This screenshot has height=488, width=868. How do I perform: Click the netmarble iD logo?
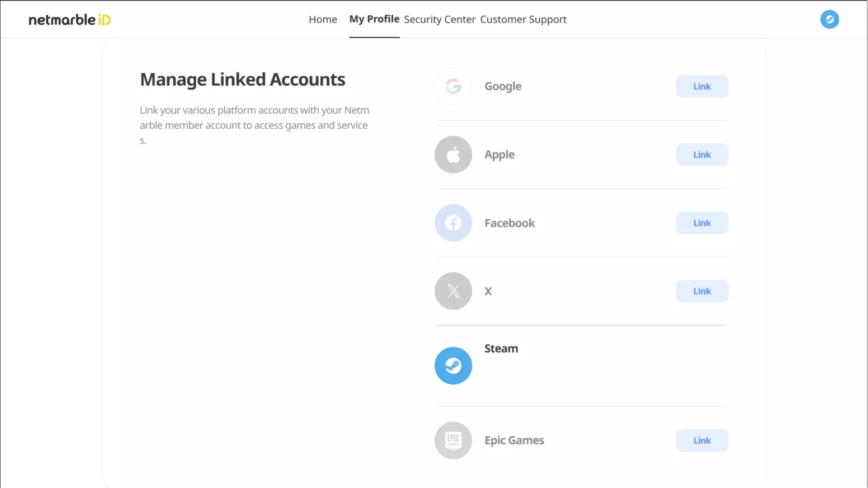tap(70, 19)
